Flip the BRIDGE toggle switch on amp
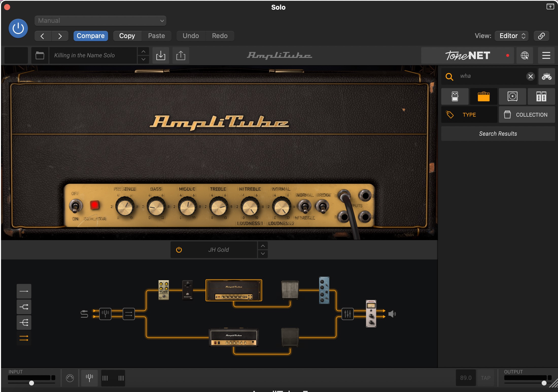Viewport: 558px width, 392px height. (322, 206)
